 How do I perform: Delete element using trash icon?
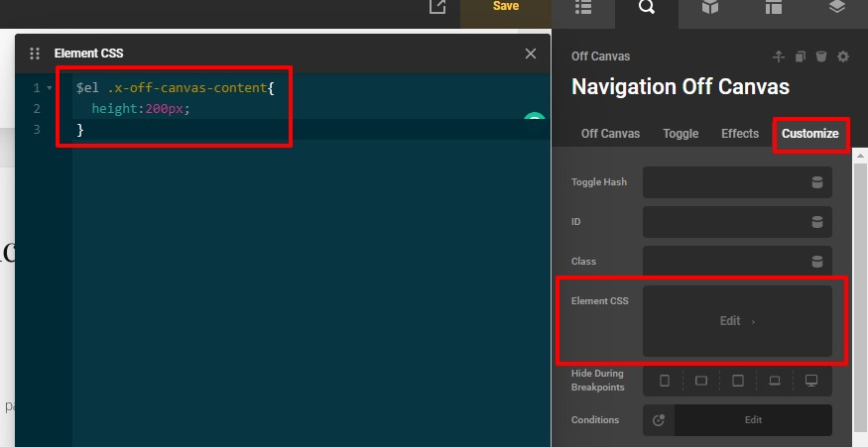click(x=821, y=56)
